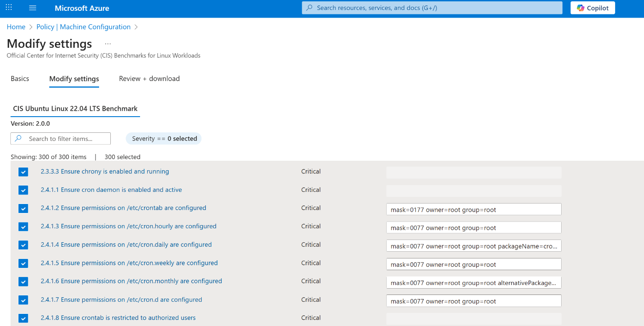Expand the cron.monthly alternativePackage setting field

point(473,282)
